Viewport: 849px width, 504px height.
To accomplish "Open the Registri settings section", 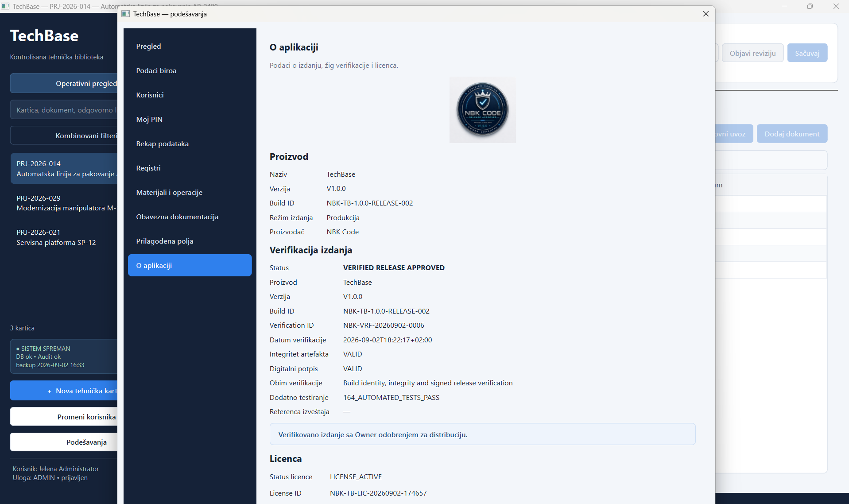I will [x=190, y=168].
